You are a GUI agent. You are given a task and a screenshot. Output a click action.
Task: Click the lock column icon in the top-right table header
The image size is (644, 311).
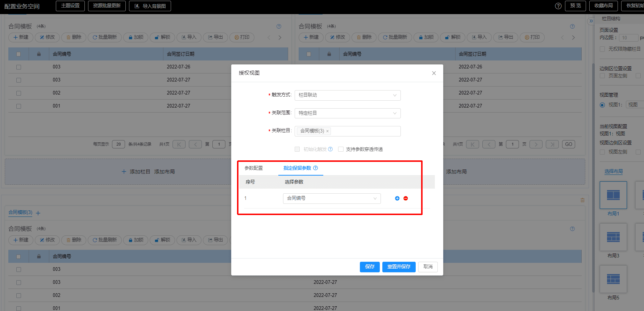click(329, 54)
